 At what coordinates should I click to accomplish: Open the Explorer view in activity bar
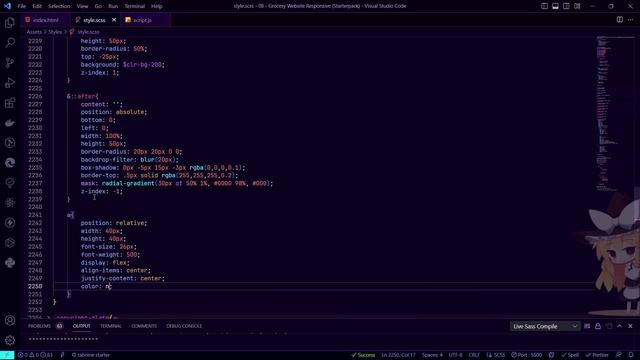click(x=10, y=22)
